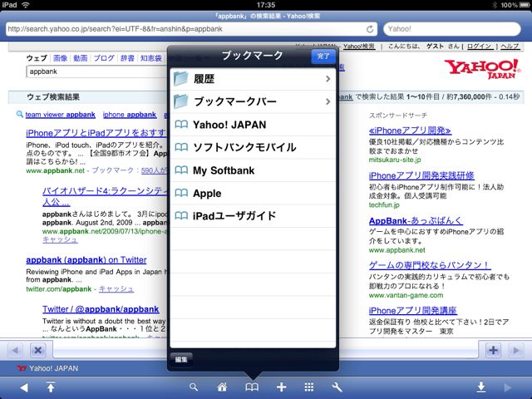Click the Yahoo!検索 link at the top of the page

pos(359,47)
